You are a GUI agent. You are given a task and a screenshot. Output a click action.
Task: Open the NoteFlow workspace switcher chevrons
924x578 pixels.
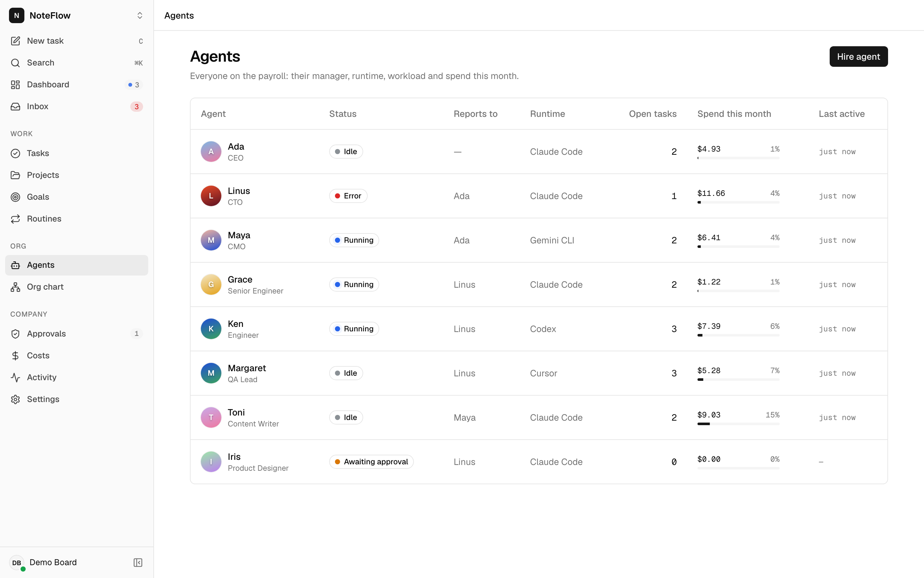click(x=140, y=15)
